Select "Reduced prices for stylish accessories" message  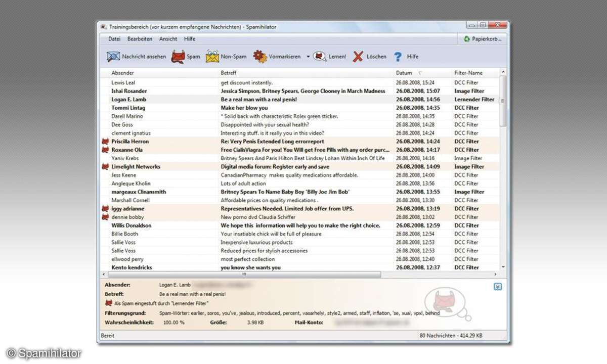tap(299, 251)
